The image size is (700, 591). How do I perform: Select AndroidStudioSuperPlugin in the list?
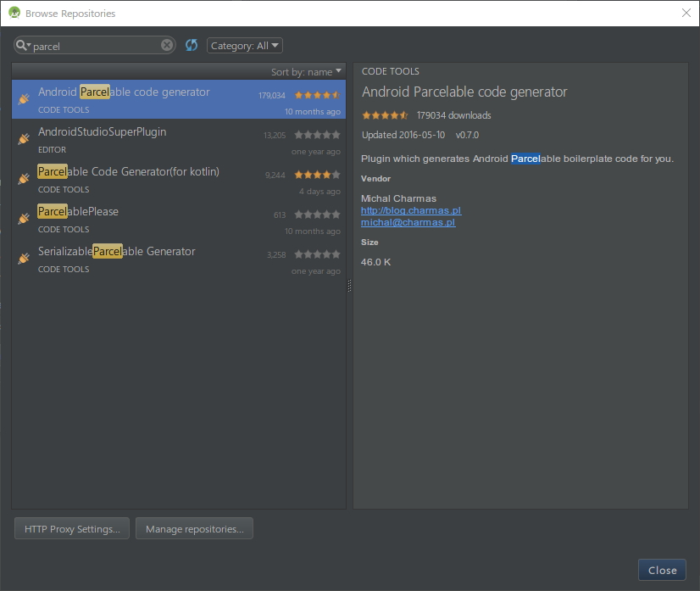tap(179, 139)
